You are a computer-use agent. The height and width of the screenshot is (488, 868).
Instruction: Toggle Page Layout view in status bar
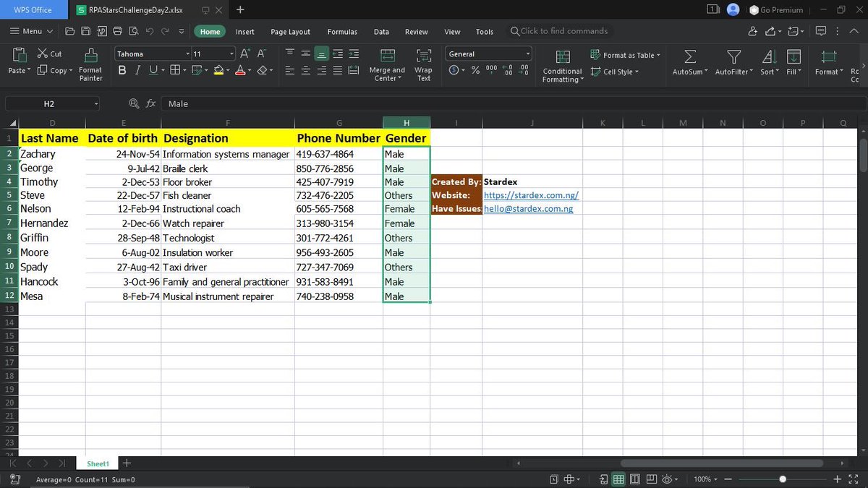pyautogui.click(x=634, y=479)
